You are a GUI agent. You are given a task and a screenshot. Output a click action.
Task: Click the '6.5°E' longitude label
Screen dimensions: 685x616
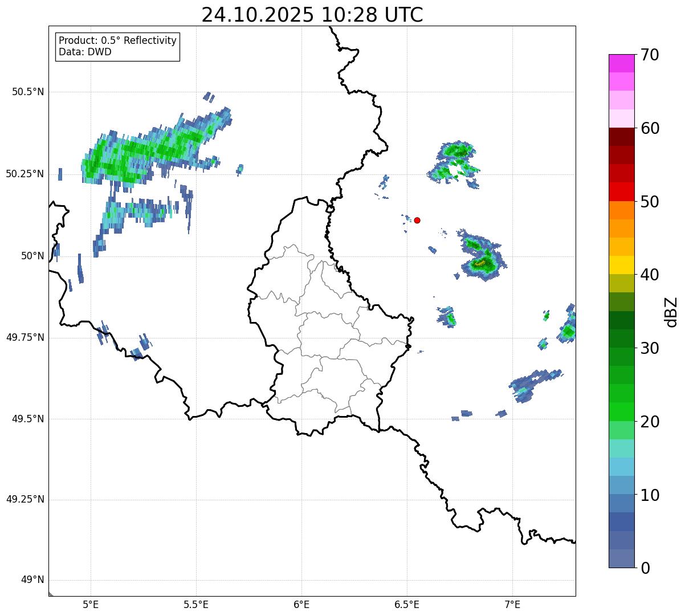407,605
